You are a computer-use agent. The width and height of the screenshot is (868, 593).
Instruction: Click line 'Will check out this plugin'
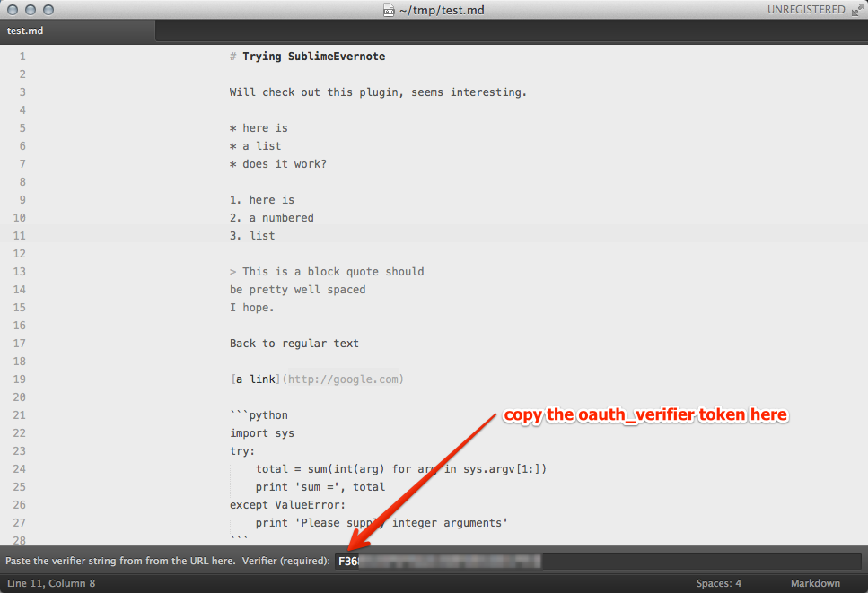click(378, 92)
